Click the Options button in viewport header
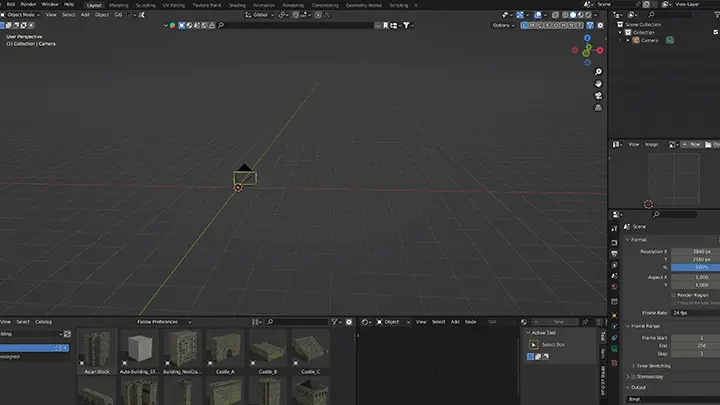720x405 pixels. [505, 25]
